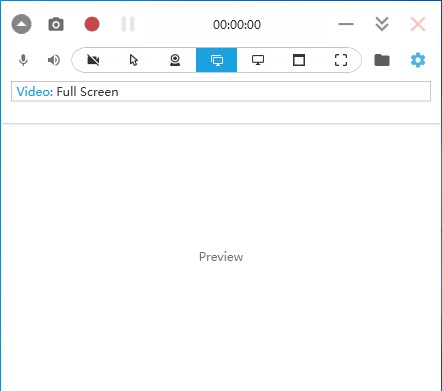Screen dimensions: 442x391
Task: Open the output folder
Action: (382, 60)
